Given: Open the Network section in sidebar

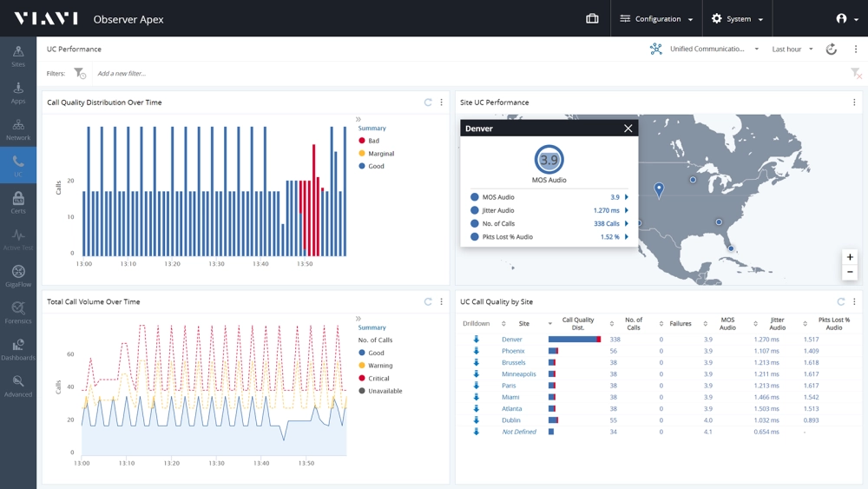Looking at the screenshot, I should (18, 129).
